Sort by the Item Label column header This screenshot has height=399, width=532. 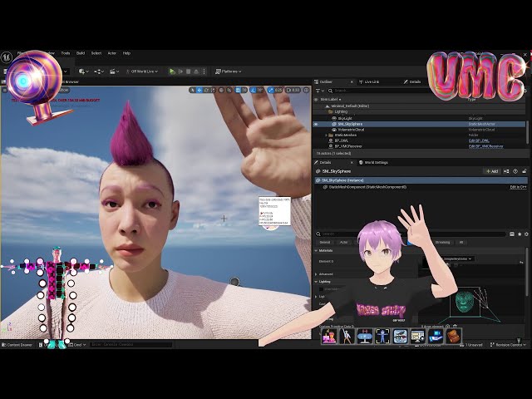tap(331, 100)
